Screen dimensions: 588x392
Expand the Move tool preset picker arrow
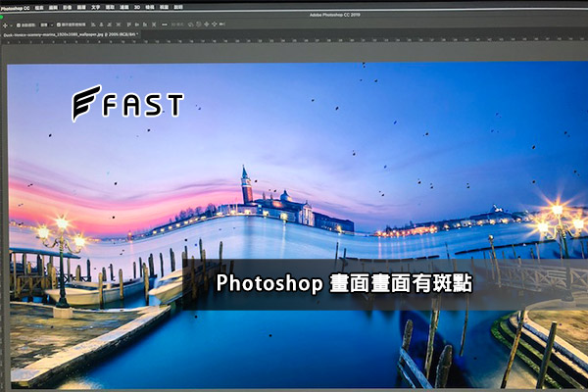[x=11, y=25]
